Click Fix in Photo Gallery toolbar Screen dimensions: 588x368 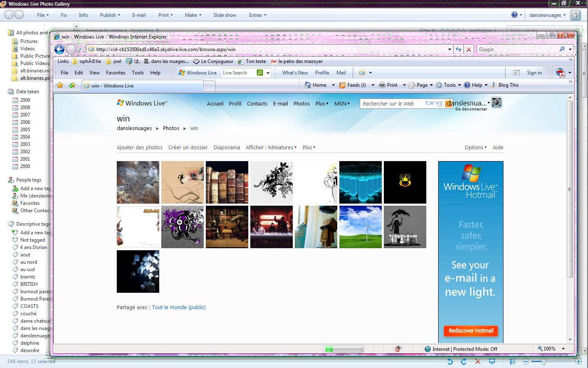[x=64, y=15]
